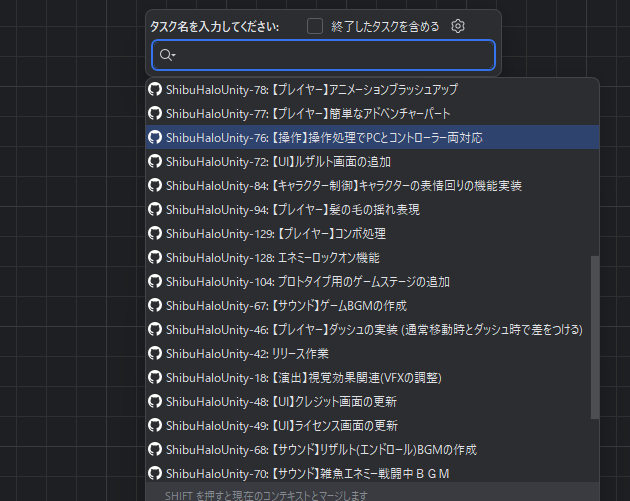Select ShibuHaloUnity-48 クレジット画面の更新
This screenshot has height=501, width=630.
[x=372, y=402]
